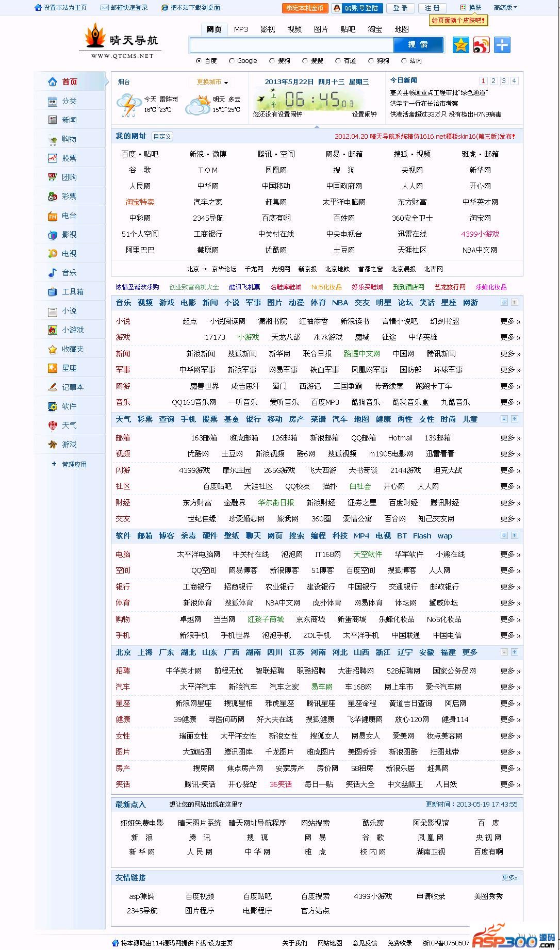Image resolution: width=560 pixels, height=950 pixels.
Task: Click 管理应用 plus icon in sidebar
Action: [54, 464]
